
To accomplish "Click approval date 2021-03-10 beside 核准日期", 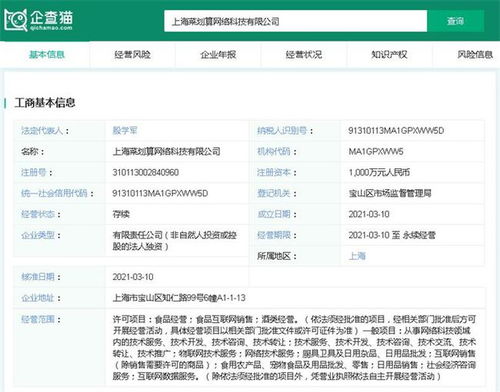I will [x=133, y=277].
